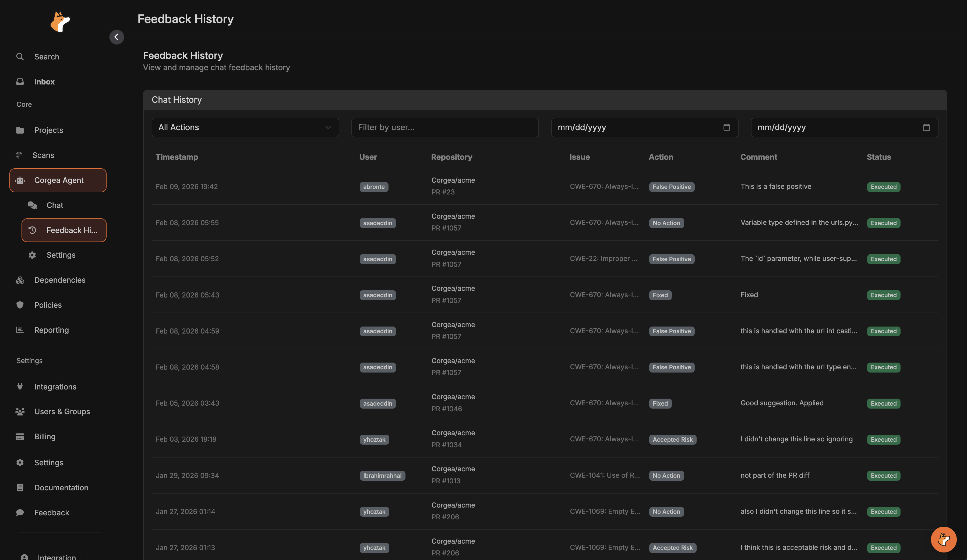
Task: Open the Corgea Agent section
Action: pyautogui.click(x=58, y=180)
